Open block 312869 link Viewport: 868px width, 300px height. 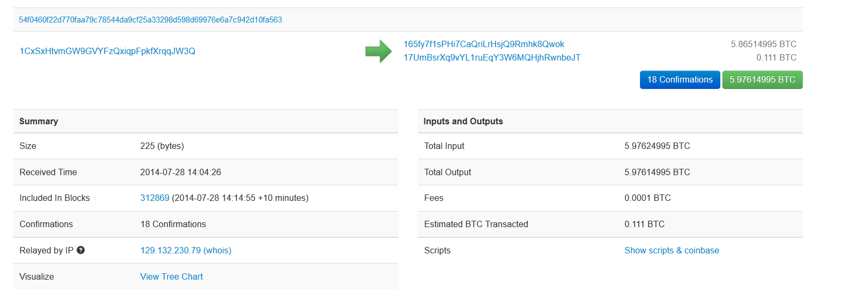(155, 198)
